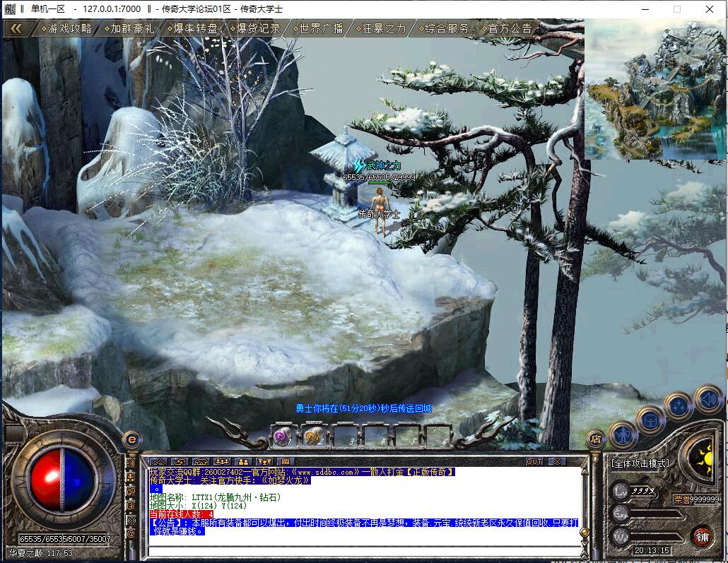Screen dimensions: 728x563
Task: Click the seventh chat toolbar grid icon
Action: pyautogui.click(x=286, y=462)
